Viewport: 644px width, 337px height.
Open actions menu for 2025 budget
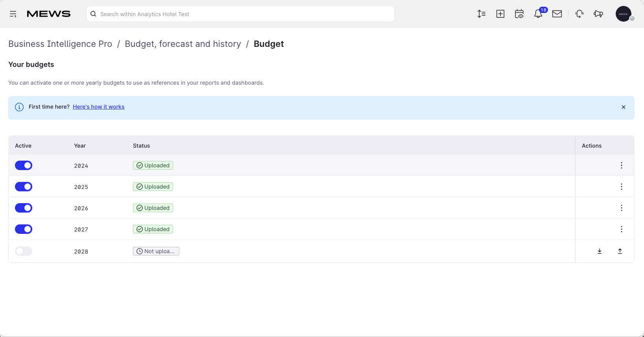coord(622,187)
